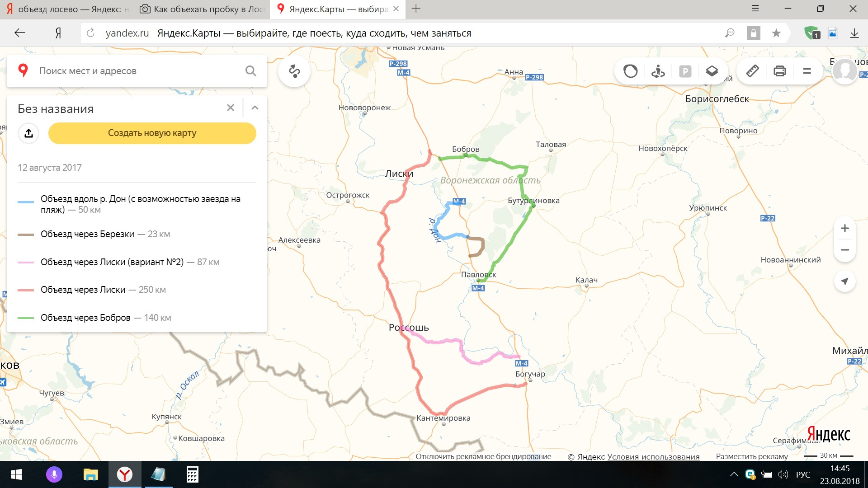Open the map layers selector
The height and width of the screenshot is (488, 868).
pyautogui.click(x=712, y=71)
